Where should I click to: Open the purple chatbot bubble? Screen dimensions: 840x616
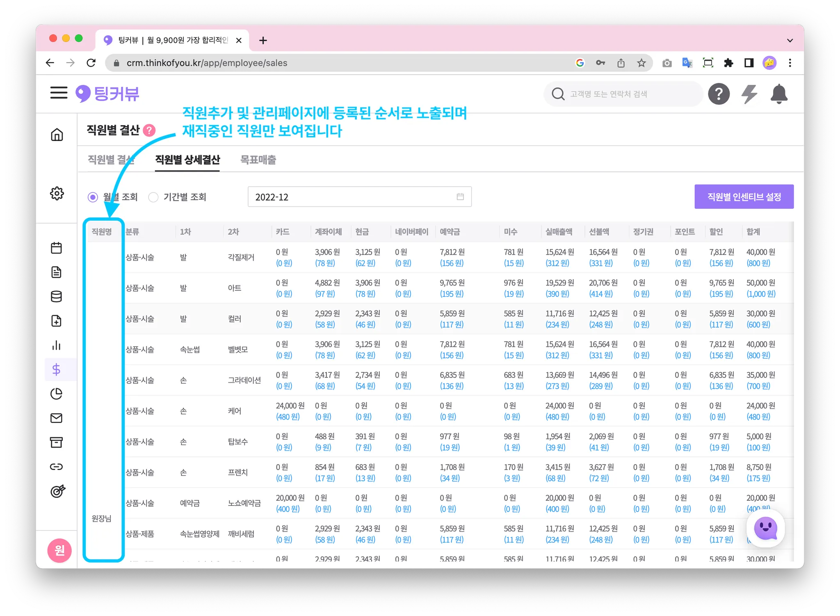[765, 528]
